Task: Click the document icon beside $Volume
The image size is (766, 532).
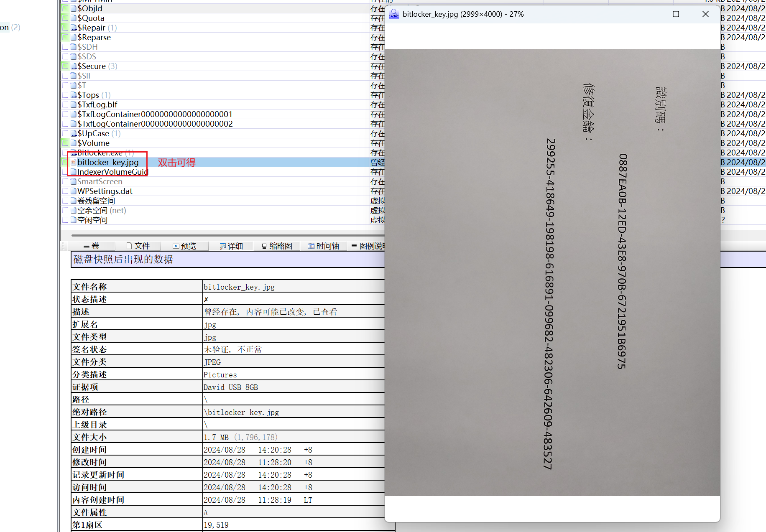Action: point(74,143)
